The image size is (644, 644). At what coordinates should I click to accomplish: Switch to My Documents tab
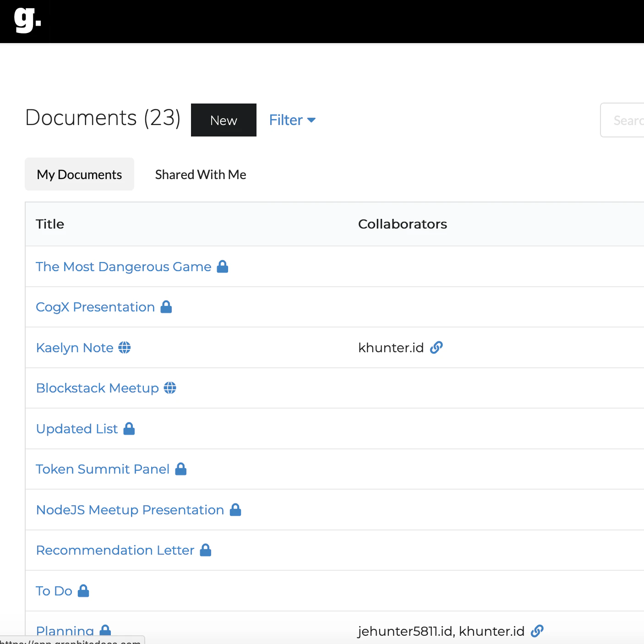pos(79,174)
